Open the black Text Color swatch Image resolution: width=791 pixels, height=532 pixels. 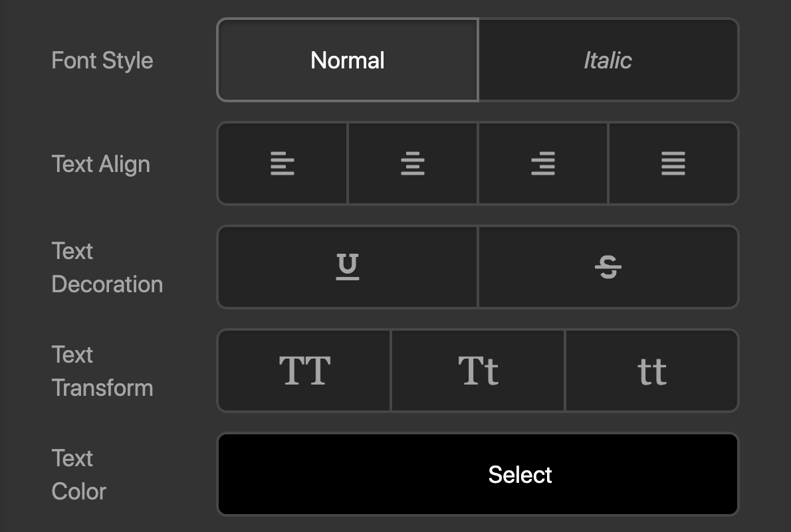pos(477,474)
